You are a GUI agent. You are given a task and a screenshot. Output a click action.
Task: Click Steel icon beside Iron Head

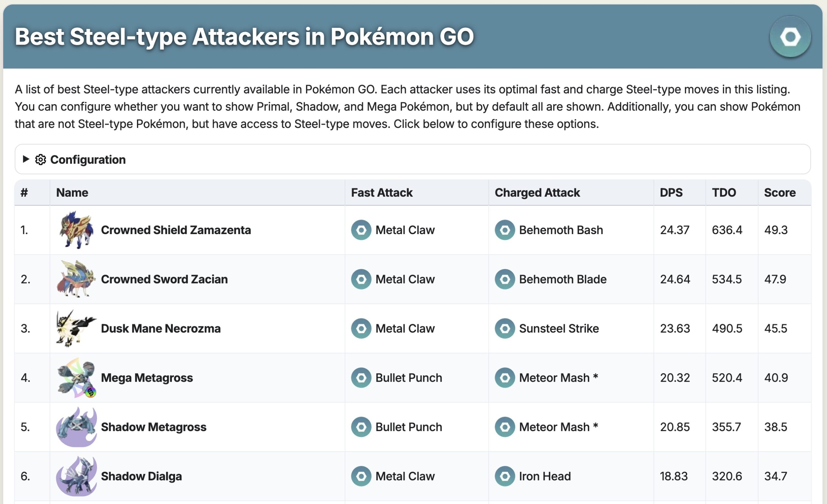point(505,476)
